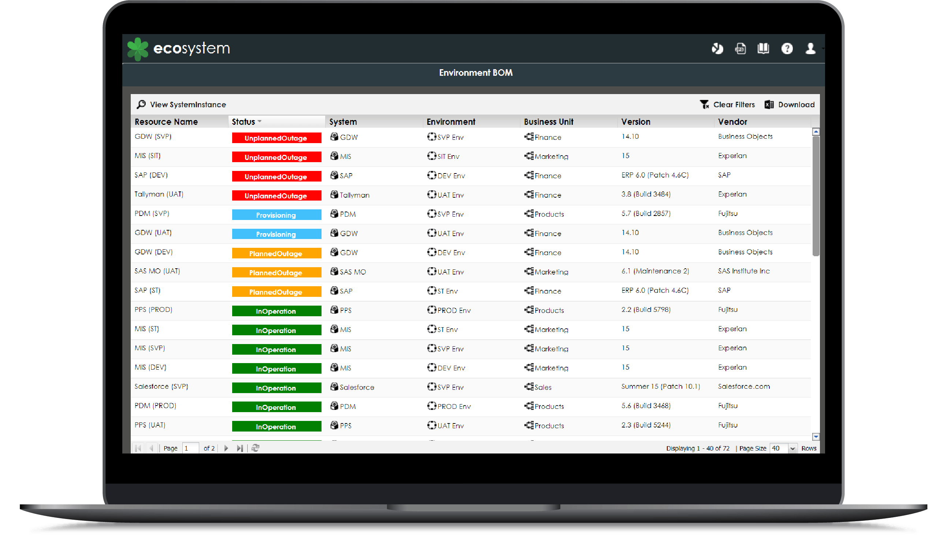Click the Environment BOM page title
Viewport: 947px width, 560px height.
(475, 73)
